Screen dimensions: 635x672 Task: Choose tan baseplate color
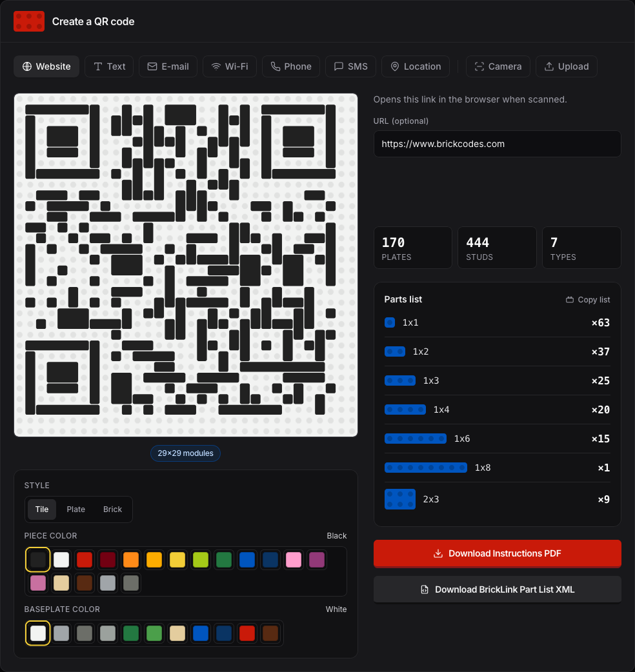(x=177, y=633)
